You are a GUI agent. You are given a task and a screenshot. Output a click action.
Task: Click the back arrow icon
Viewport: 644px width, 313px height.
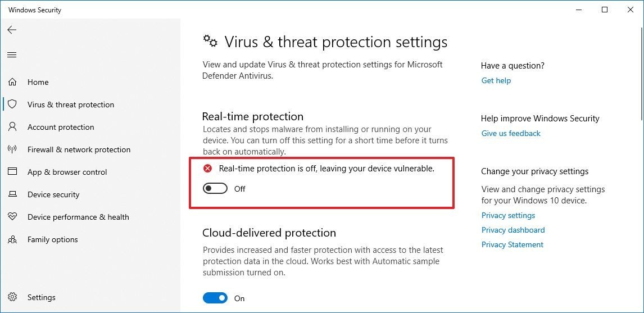pos(12,30)
